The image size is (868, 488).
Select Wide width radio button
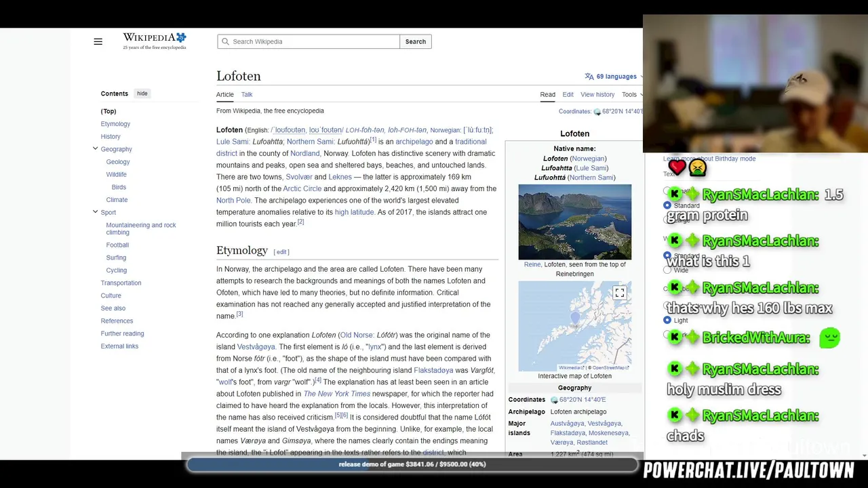click(x=667, y=270)
